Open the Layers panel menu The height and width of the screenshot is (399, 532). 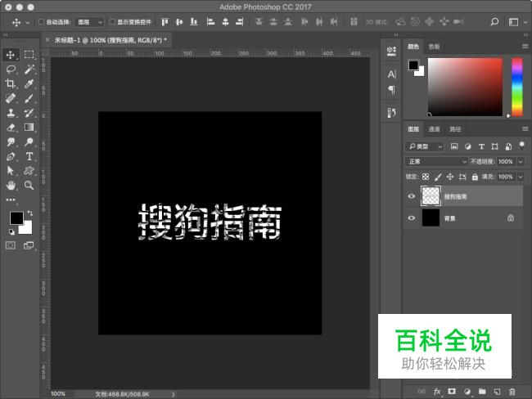tap(525, 129)
